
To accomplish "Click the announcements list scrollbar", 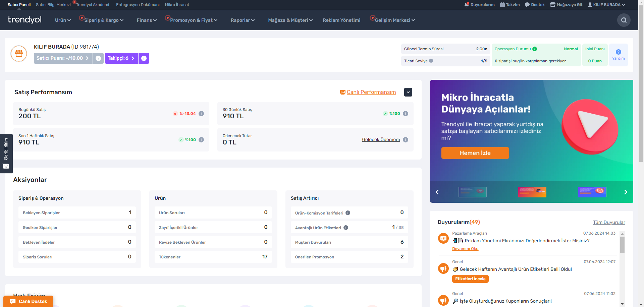I will [622, 245].
